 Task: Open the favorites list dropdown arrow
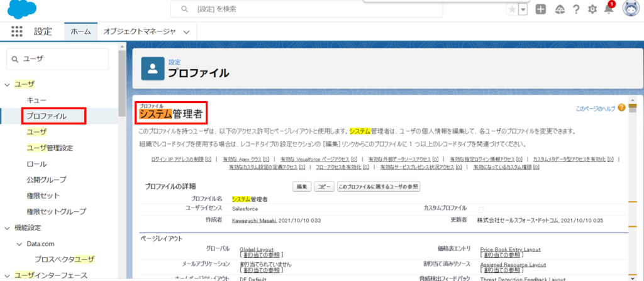pyautogui.click(x=523, y=9)
